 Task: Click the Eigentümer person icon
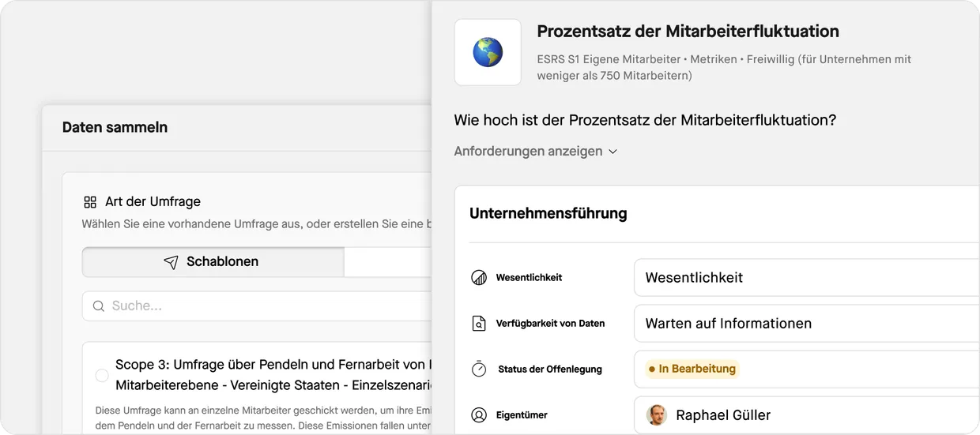pos(479,415)
